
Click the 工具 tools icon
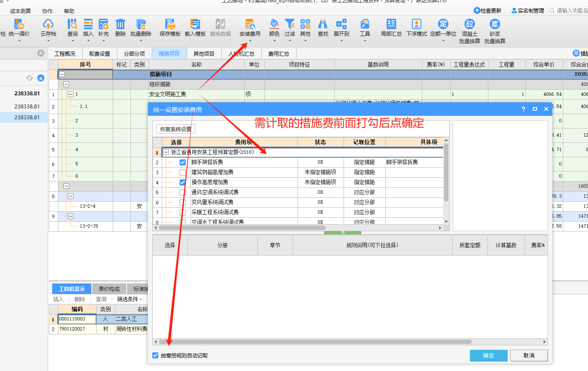tap(365, 24)
